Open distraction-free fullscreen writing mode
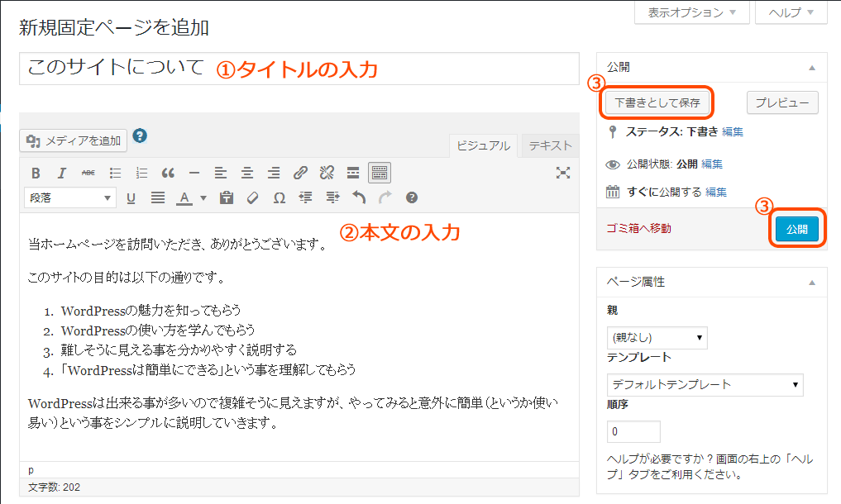This screenshot has width=841, height=504. pyautogui.click(x=562, y=174)
